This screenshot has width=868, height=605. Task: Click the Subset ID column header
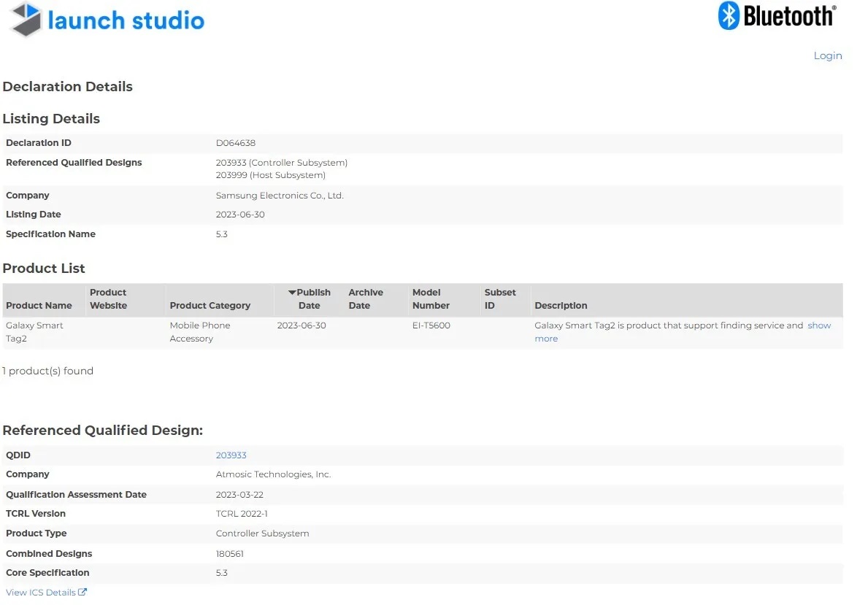point(500,299)
